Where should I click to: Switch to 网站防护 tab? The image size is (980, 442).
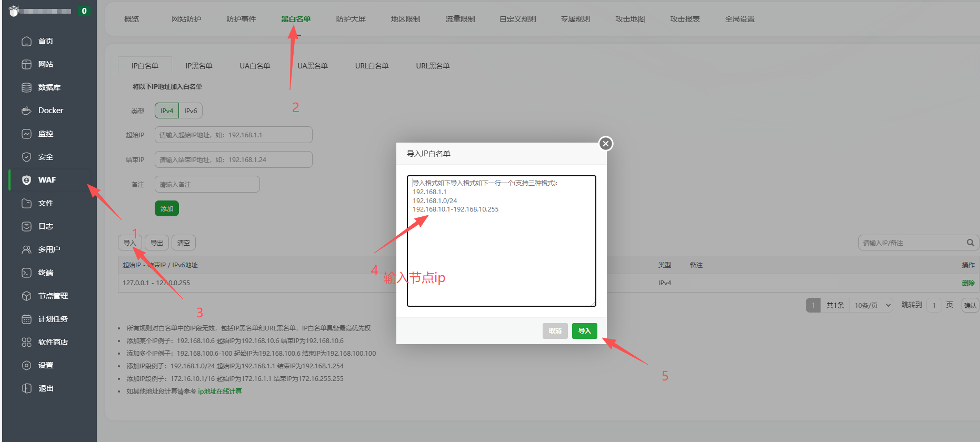(x=186, y=19)
